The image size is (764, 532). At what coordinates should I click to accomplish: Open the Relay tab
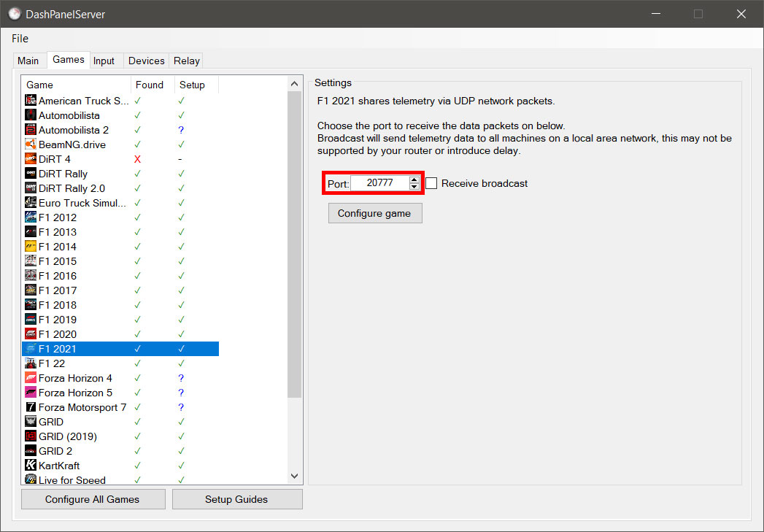click(187, 61)
